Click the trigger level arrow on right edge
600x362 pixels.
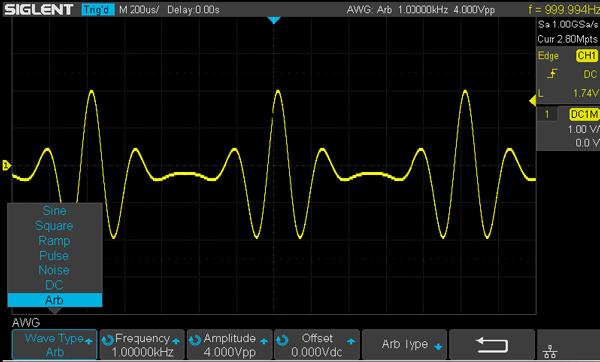pyautogui.click(x=532, y=101)
